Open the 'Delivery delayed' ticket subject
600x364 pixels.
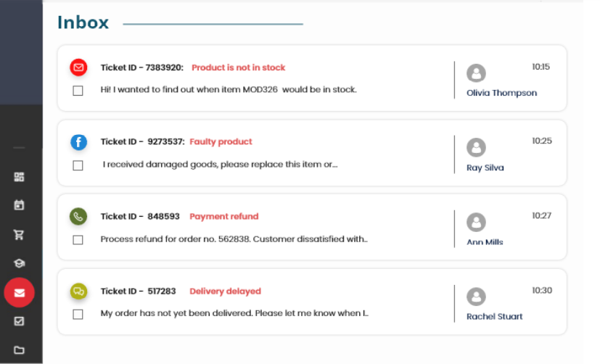226,291
